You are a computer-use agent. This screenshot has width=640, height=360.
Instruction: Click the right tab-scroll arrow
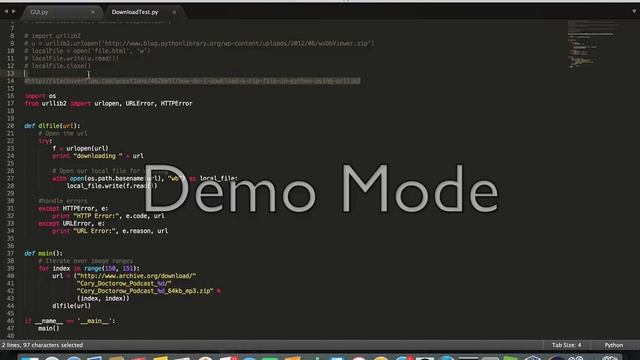(x=13, y=11)
